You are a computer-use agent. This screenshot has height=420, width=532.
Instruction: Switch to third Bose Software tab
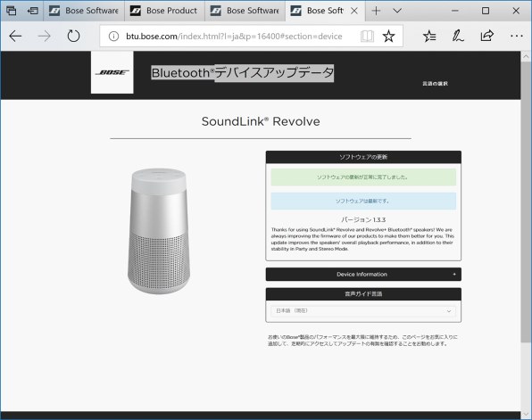[x=245, y=11]
